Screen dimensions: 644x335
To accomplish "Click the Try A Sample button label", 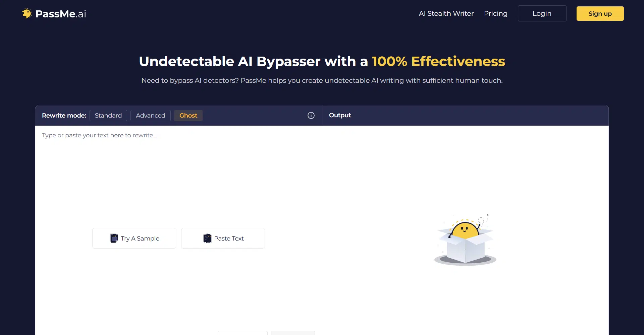I will click(140, 239).
